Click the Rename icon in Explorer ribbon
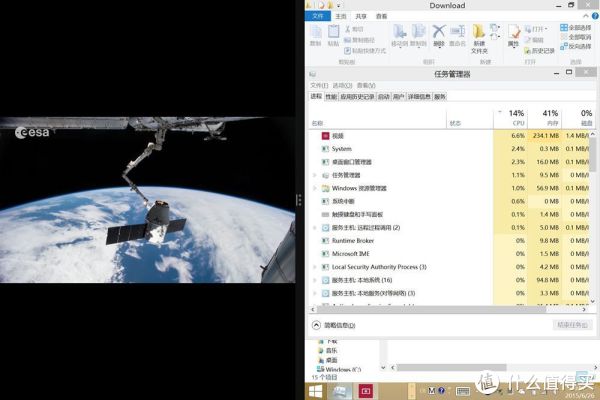The image size is (600, 400). click(458, 31)
